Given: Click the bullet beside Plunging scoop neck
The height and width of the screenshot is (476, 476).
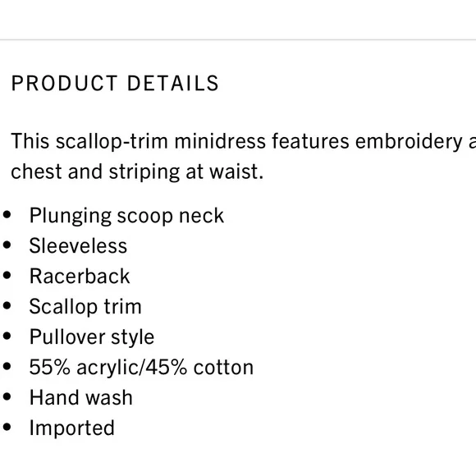Looking at the screenshot, I should pyautogui.click(x=7, y=215).
